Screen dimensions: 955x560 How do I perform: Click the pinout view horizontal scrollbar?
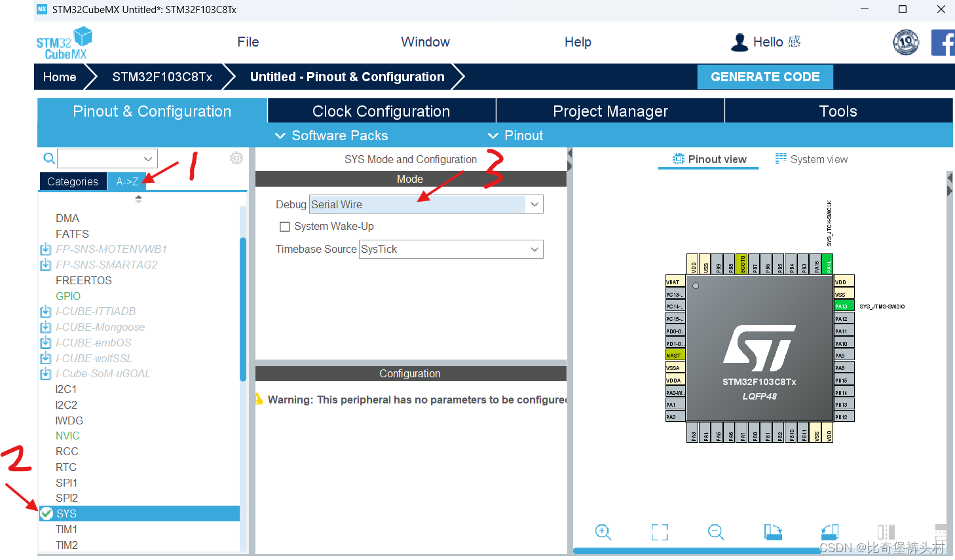pyautogui.click(x=696, y=551)
